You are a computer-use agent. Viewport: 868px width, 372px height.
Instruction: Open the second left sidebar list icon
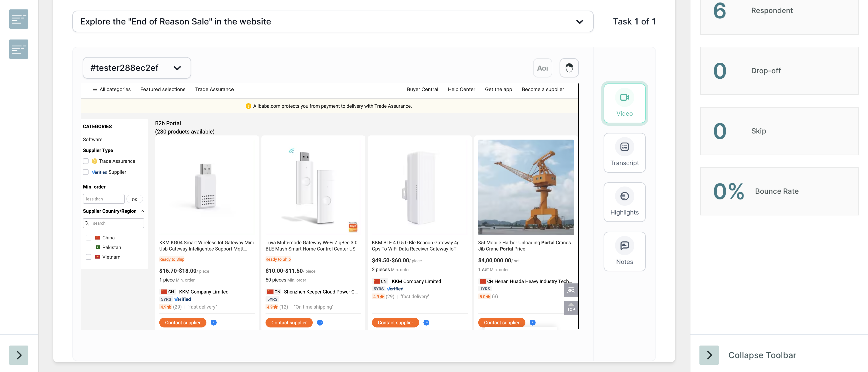(19, 49)
